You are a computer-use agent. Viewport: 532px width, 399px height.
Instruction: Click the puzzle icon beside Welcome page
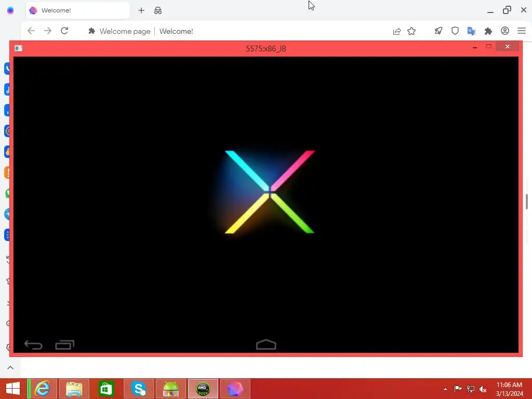pos(91,31)
